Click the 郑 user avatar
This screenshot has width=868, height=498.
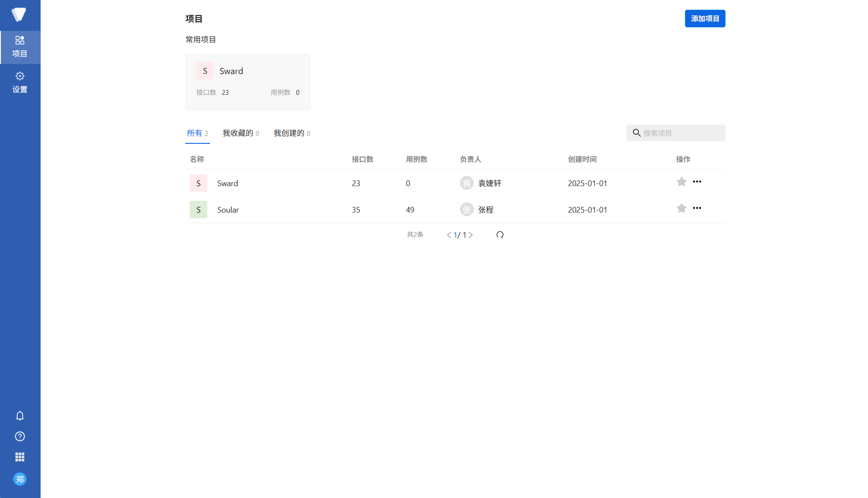[x=20, y=479]
